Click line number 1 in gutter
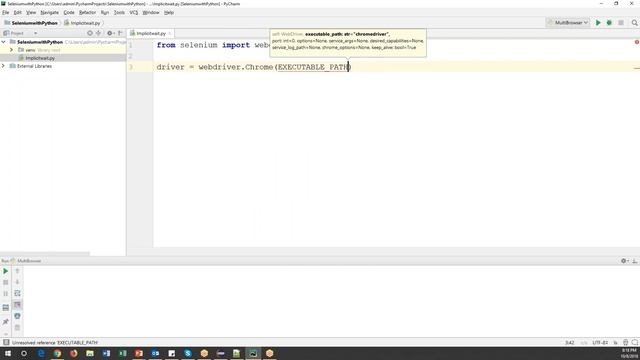The width and height of the screenshot is (640, 360). [131, 45]
